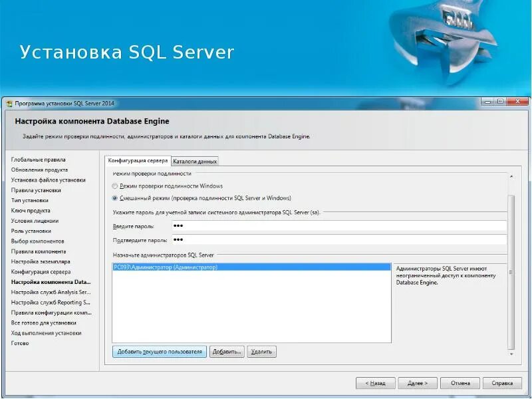This screenshot has width=532, height=399.
Task: Click Конфигурация сервера step in sidebar
Action: [x=41, y=272]
